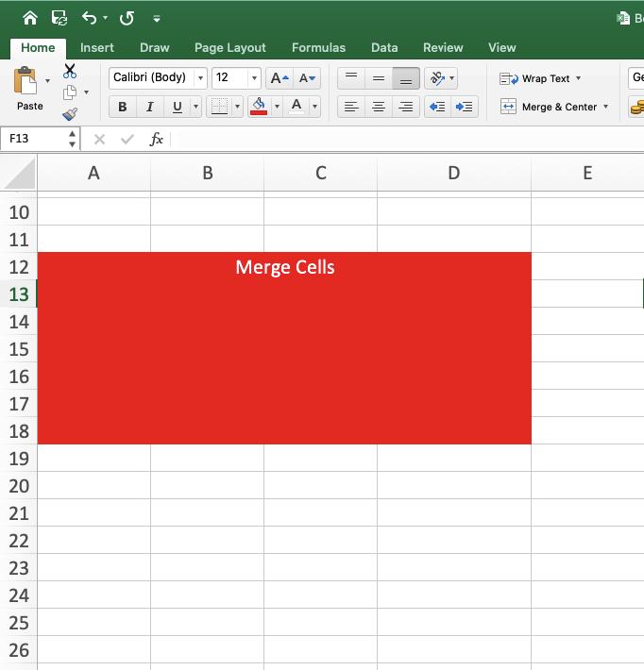Click the Home icon in title bar
The width and height of the screenshot is (644, 670).
30,18
